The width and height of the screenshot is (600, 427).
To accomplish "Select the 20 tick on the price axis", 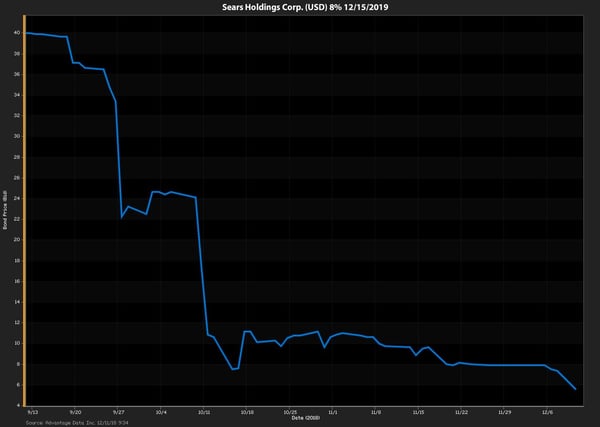I will click(17, 240).
